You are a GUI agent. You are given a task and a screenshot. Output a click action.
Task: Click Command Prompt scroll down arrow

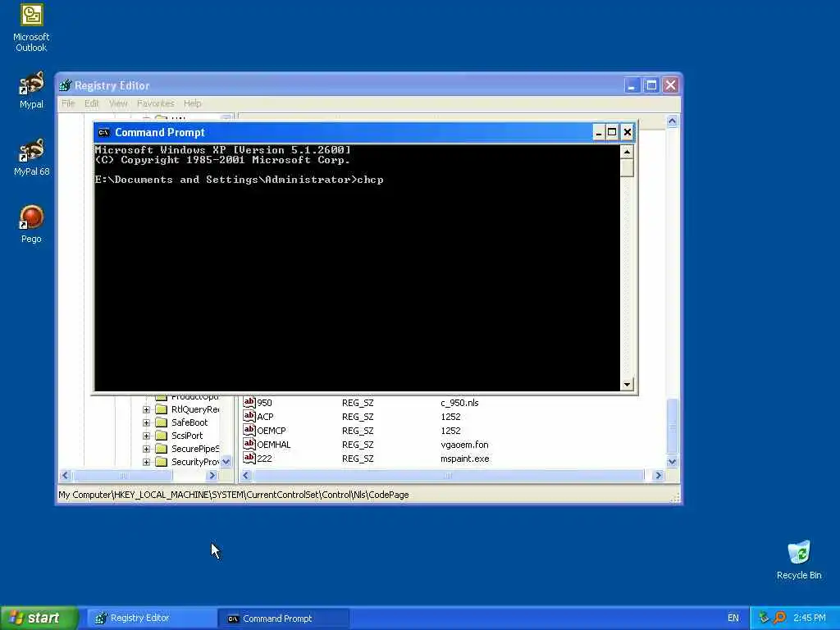point(627,384)
